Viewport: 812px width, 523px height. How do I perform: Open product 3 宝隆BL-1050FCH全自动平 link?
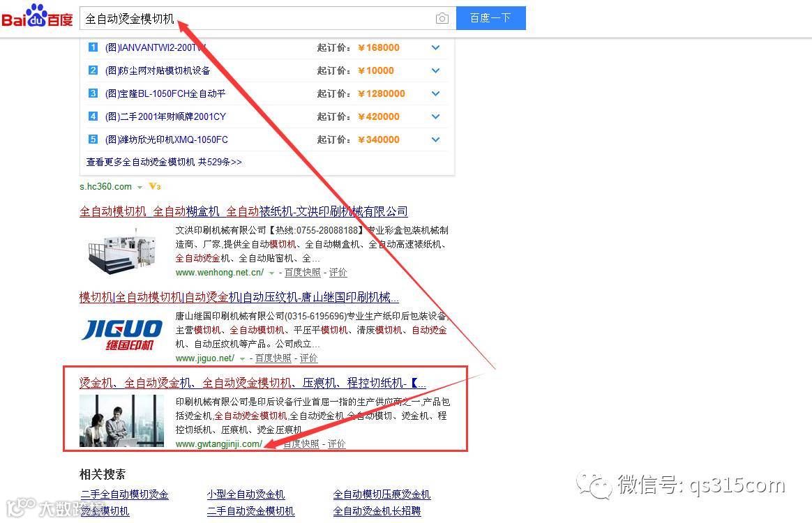[x=165, y=93]
